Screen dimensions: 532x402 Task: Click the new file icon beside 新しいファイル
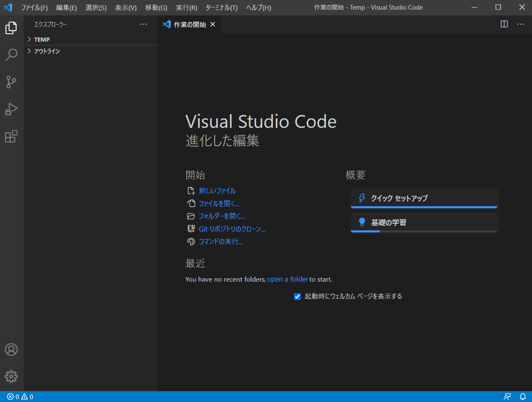click(x=191, y=191)
